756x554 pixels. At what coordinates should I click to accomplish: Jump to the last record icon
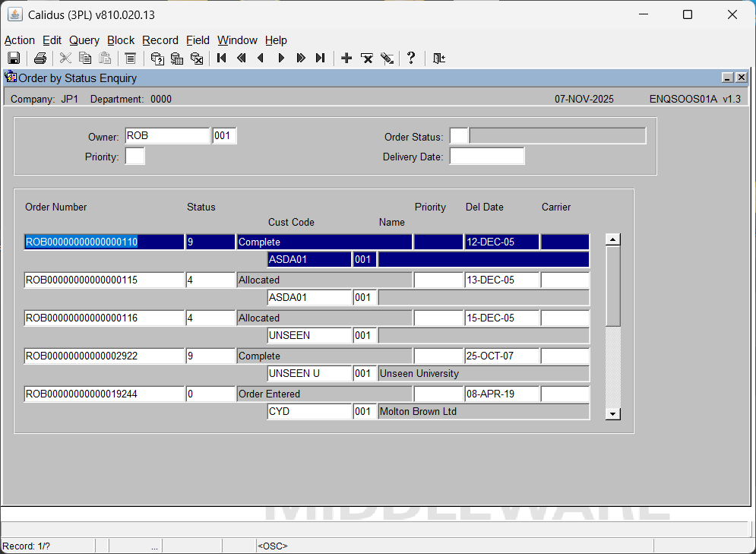(321, 59)
